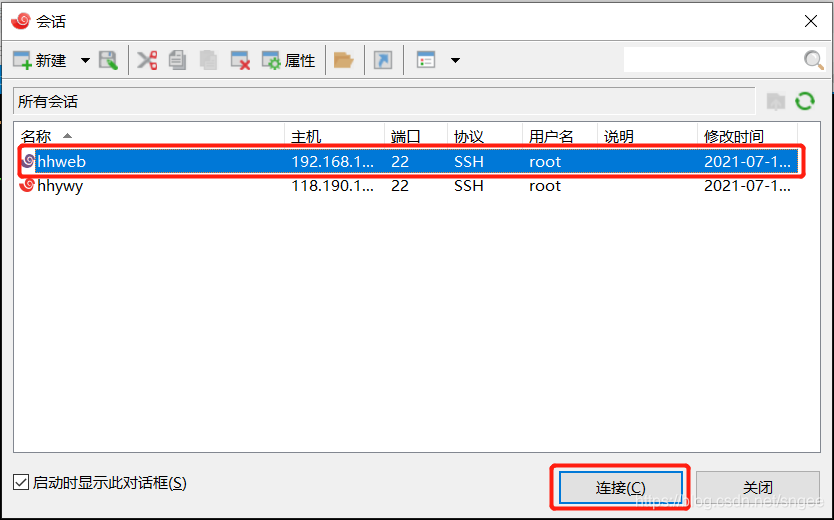834x520 pixels.
Task: Click the create shortcut arrow icon
Action: pos(383,61)
